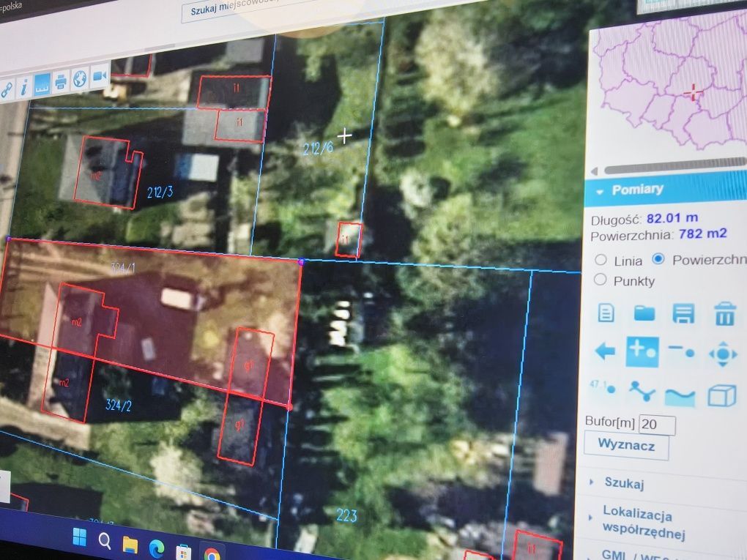The height and width of the screenshot is (560, 747).
Task: Open Windows Start menu
Action: point(80,537)
